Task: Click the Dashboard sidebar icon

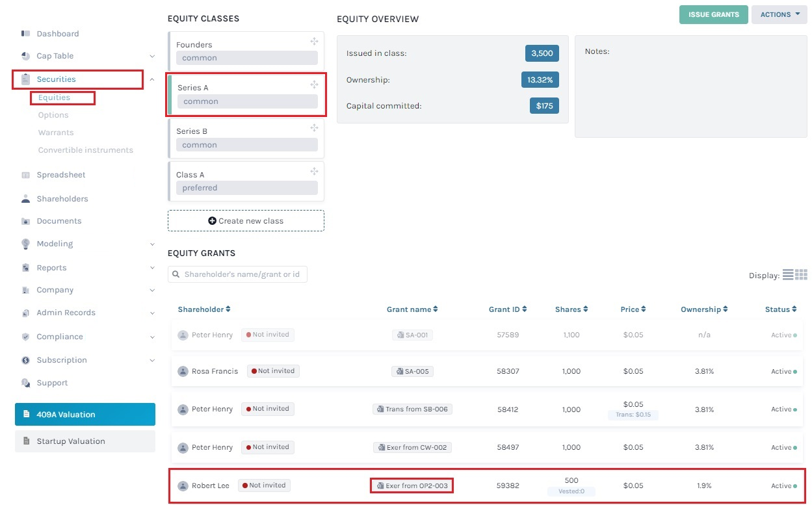Action: coord(25,33)
